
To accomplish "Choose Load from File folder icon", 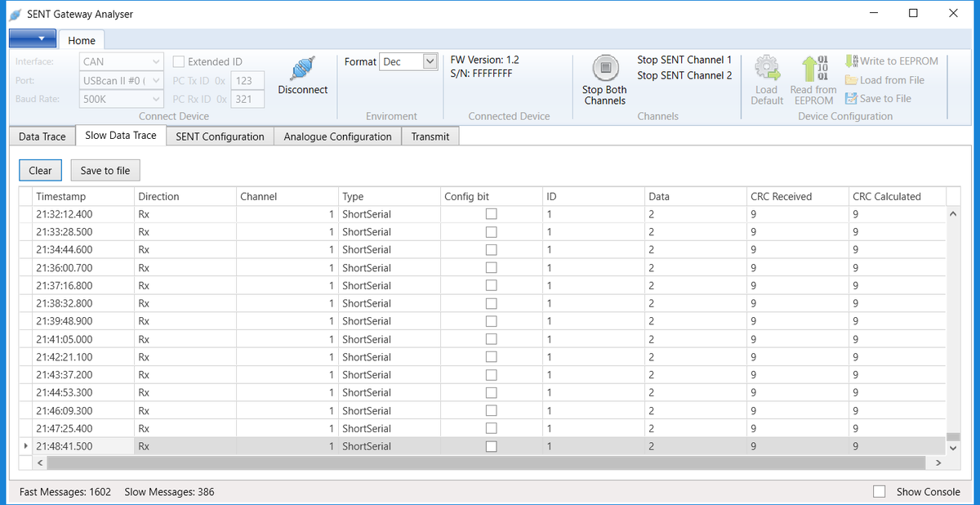I will tap(852, 80).
